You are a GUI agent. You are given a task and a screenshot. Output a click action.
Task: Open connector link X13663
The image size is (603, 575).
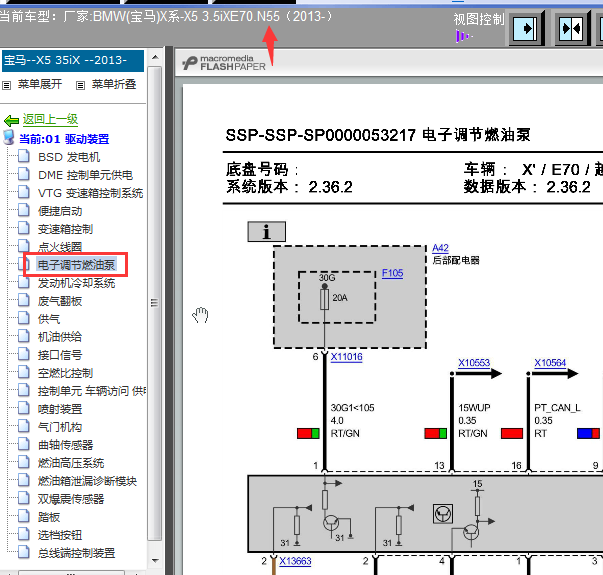295,561
